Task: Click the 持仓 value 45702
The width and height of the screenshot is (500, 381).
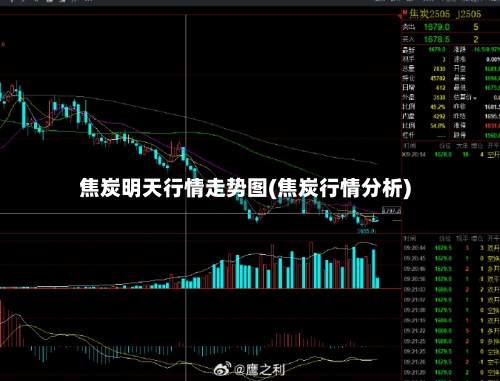Action: [x=438, y=78]
